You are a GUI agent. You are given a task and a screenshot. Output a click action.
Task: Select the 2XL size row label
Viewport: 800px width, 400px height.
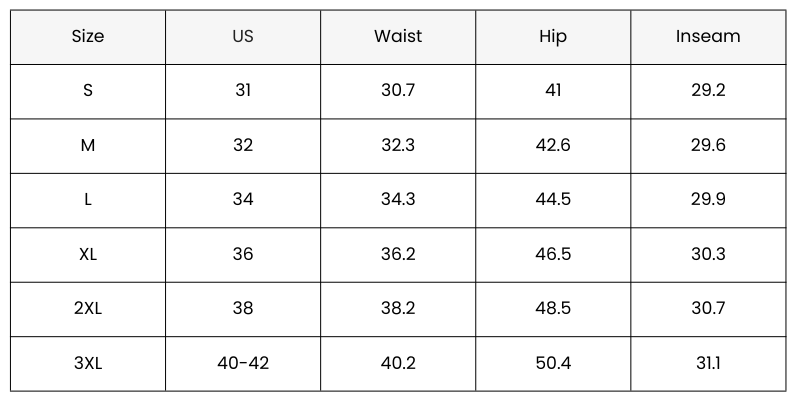coord(88,309)
